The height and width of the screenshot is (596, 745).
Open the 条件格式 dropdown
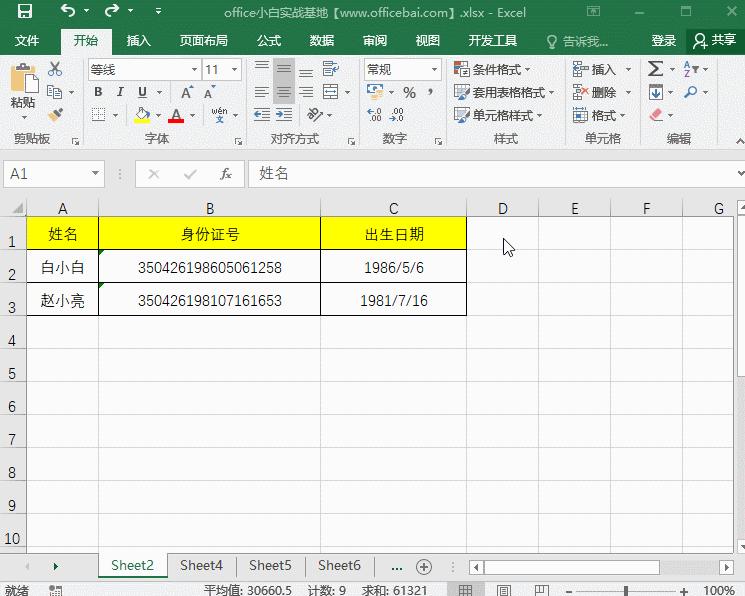[x=492, y=69]
